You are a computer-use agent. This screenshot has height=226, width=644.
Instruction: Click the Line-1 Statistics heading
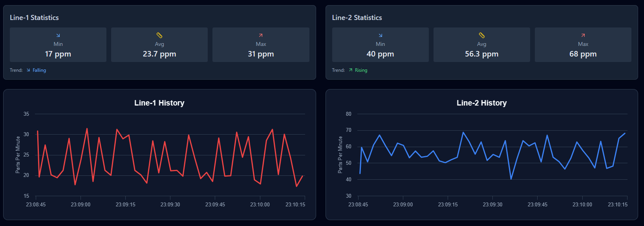tap(34, 18)
